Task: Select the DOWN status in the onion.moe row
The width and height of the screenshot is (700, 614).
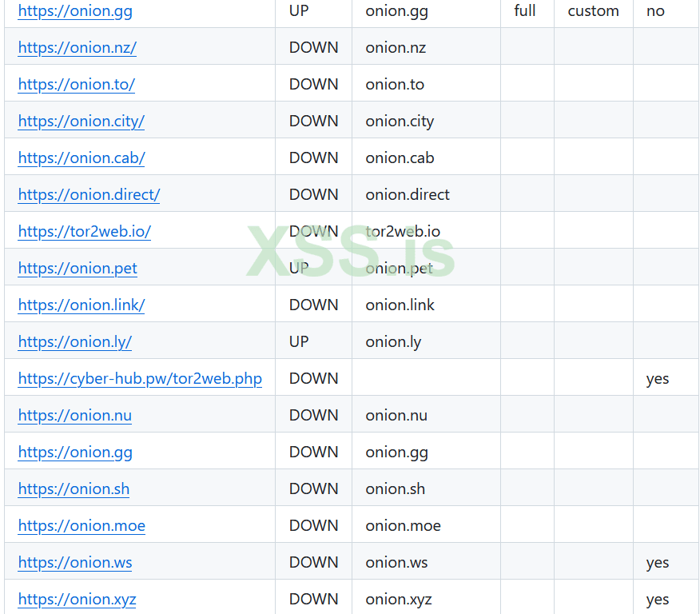Action: [313, 525]
